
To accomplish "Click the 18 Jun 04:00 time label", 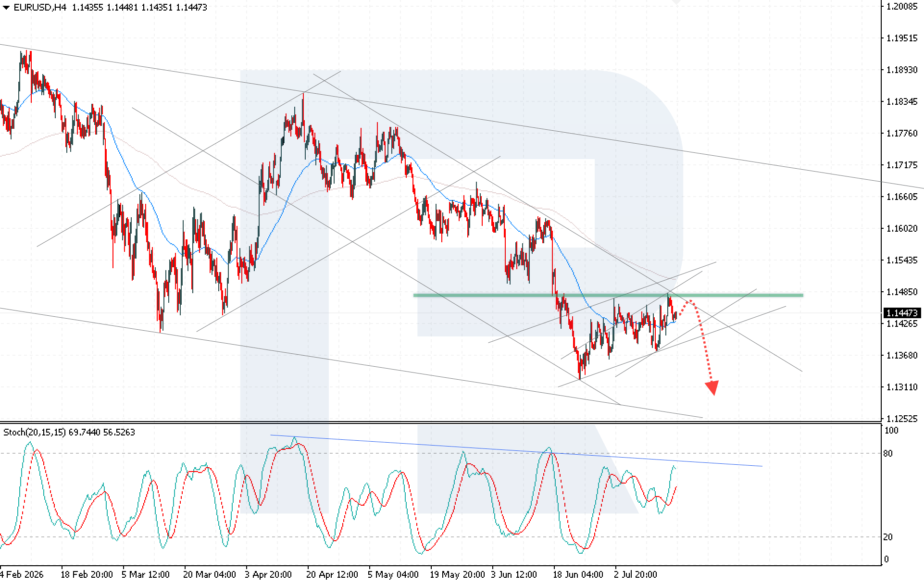I will tap(578, 574).
